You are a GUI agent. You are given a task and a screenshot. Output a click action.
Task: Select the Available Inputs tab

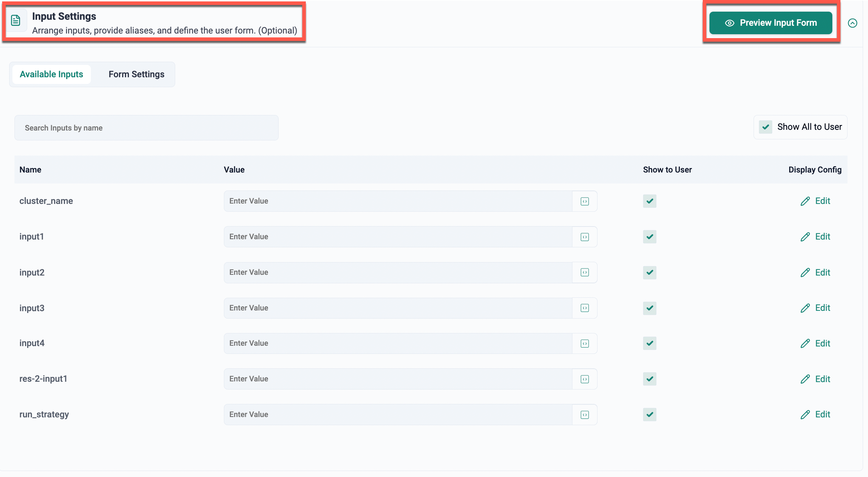[52, 74]
